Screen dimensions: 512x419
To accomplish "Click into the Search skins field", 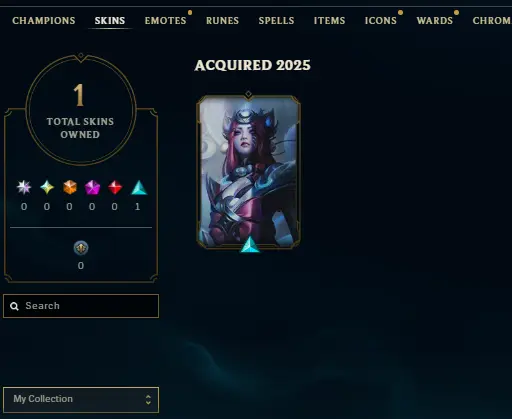I will pos(81,306).
